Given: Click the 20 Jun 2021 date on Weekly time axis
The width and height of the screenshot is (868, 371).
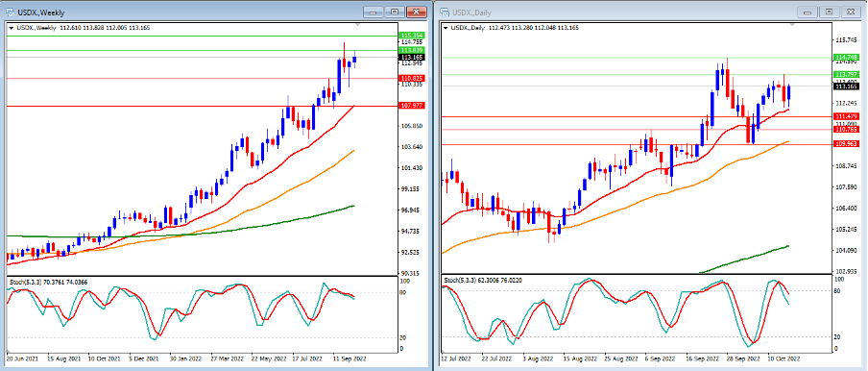Looking at the screenshot, I should (22, 359).
